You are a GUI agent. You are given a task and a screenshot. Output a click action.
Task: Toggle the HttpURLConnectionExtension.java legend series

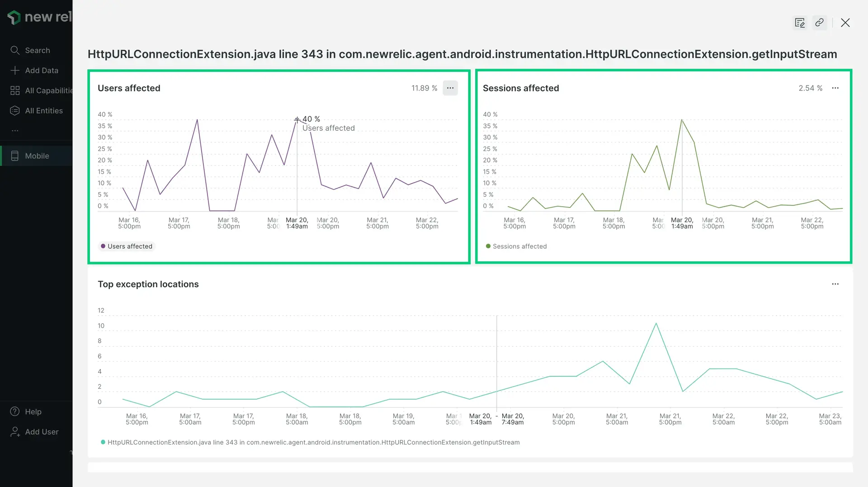[x=313, y=442]
